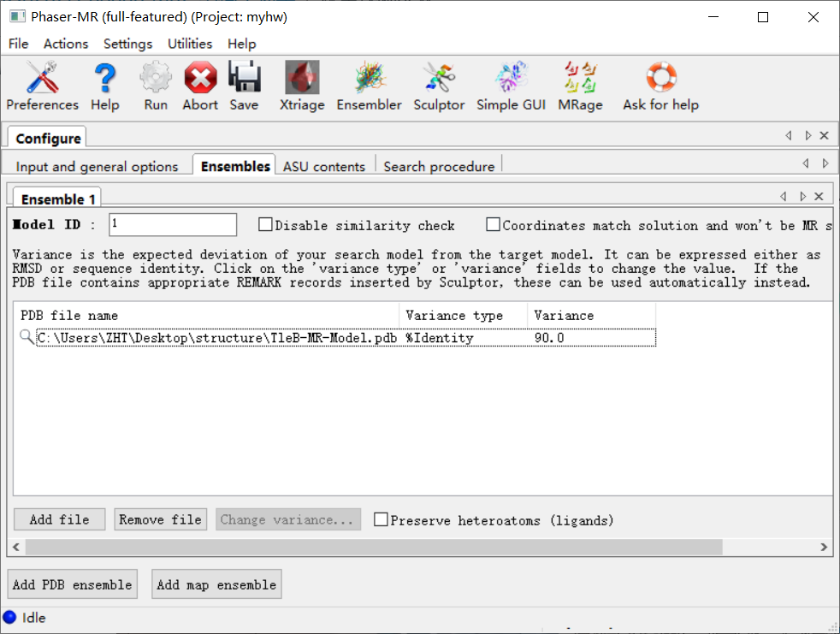This screenshot has width=840, height=634.
Task: Click Variance type column header
Action: 464,315
